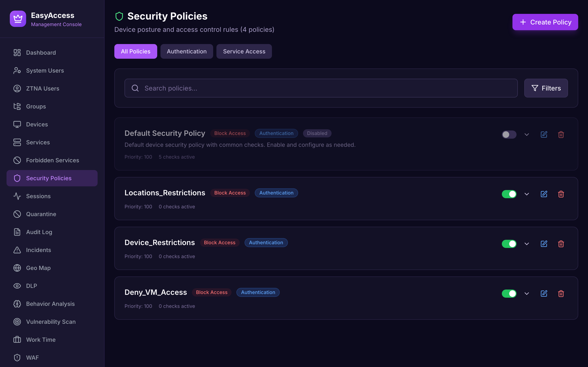Expand the Default Security Policy details
The height and width of the screenshot is (367, 588).
pos(527,135)
